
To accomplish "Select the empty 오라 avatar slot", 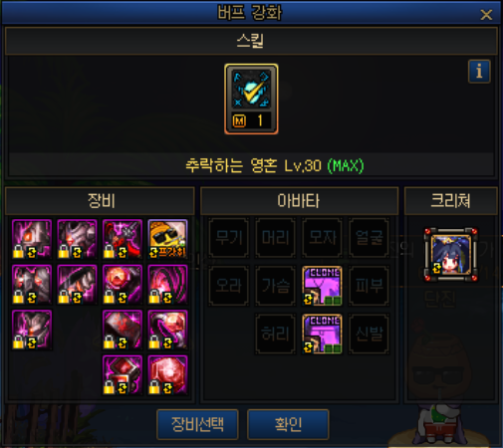I will point(229,286).
